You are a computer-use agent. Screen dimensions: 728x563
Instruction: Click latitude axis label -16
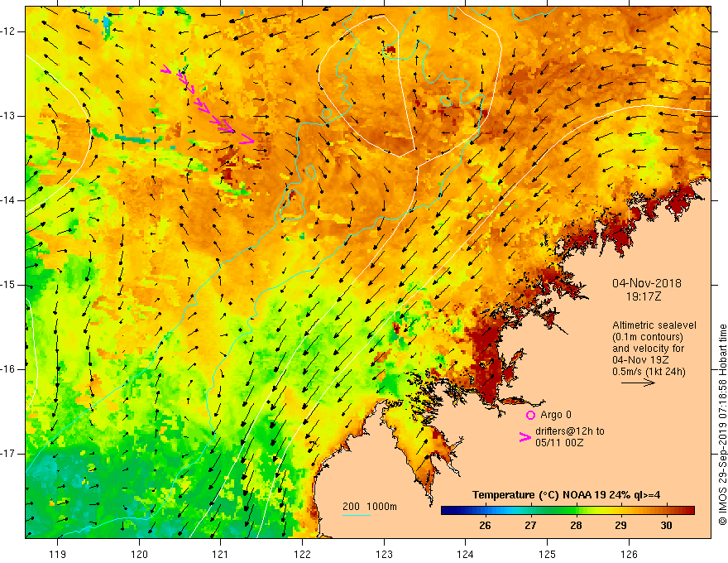coord(9,369)
